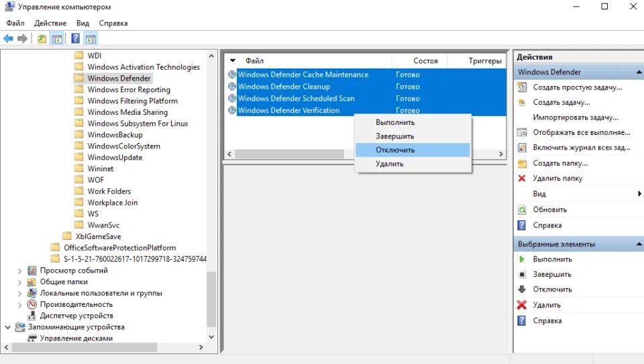Click the Триггеры column header

[x=477, y=61]
